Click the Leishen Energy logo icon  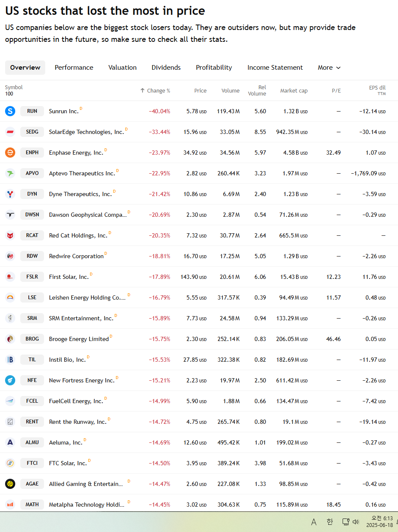coord(10,297)
